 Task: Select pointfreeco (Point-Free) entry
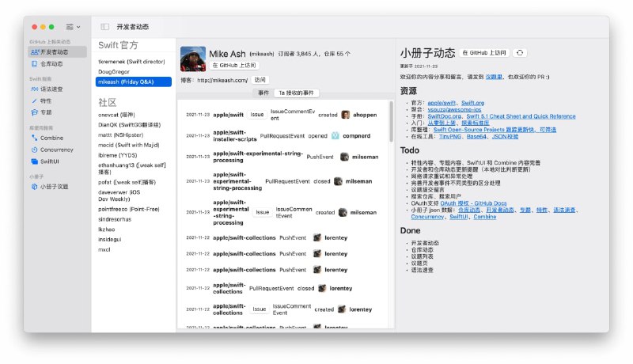click(133, 209)
